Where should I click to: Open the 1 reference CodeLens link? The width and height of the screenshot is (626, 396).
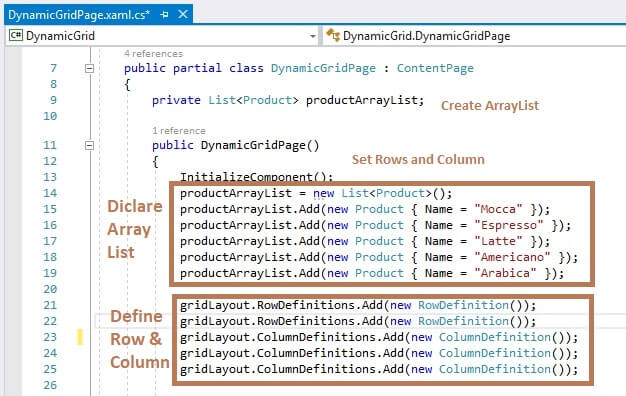pos(178,131)
